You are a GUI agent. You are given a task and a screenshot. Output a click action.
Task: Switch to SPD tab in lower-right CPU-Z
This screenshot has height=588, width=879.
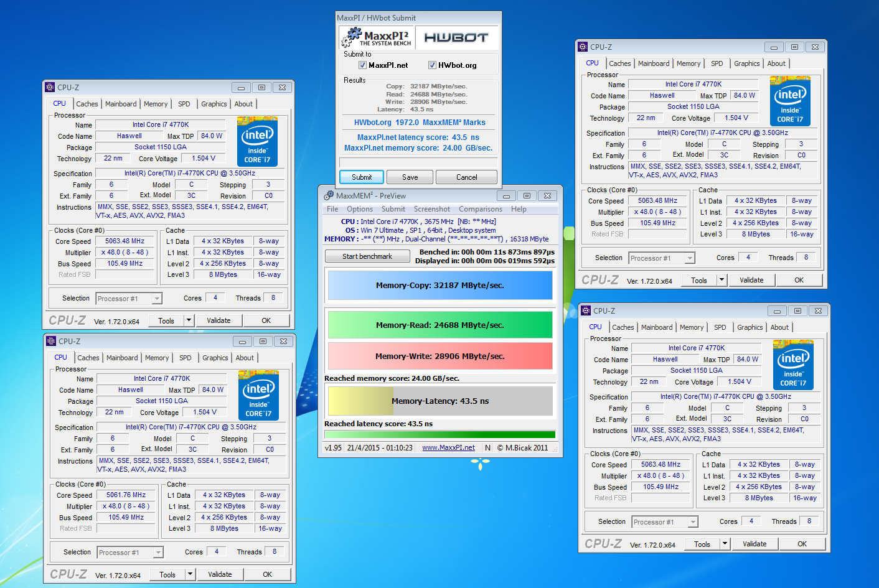(720, 327)
